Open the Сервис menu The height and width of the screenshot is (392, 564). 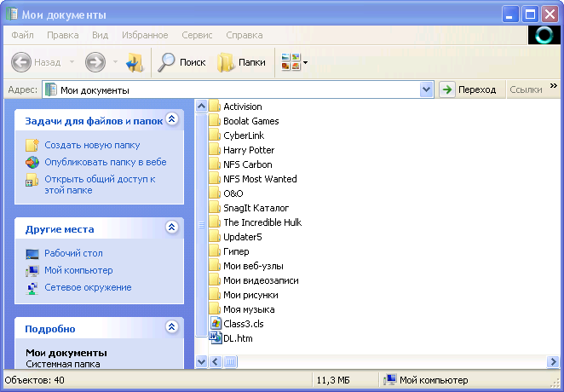point(197,35)
